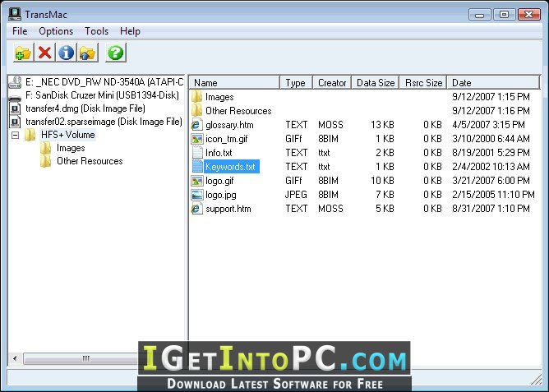Collapse the HFS+ Volume tree node

tap(15, 135)
